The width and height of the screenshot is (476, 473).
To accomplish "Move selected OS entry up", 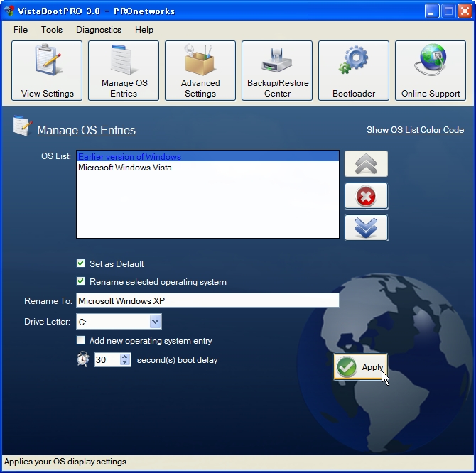I will tap(366, 164).
